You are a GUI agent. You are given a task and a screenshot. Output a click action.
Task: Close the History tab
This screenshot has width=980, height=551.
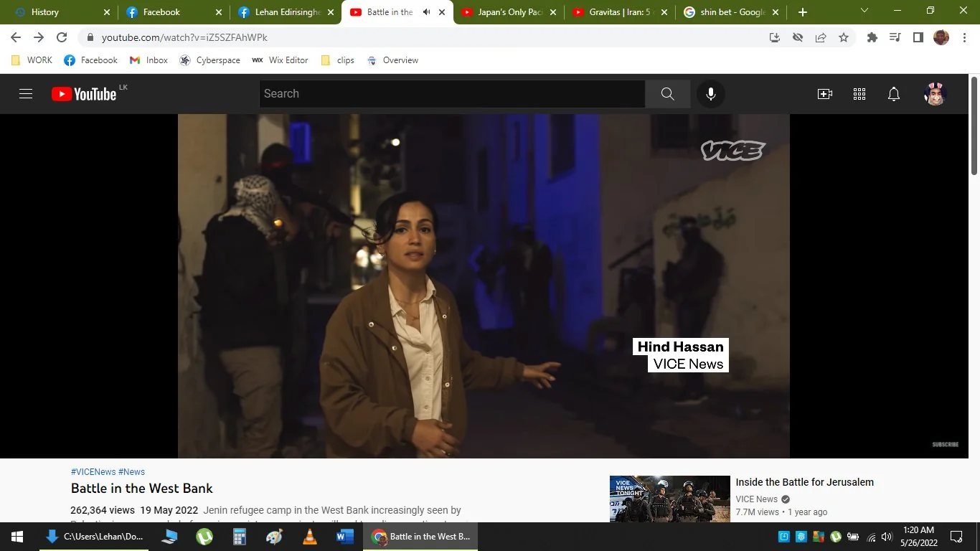tap(107, 12)
